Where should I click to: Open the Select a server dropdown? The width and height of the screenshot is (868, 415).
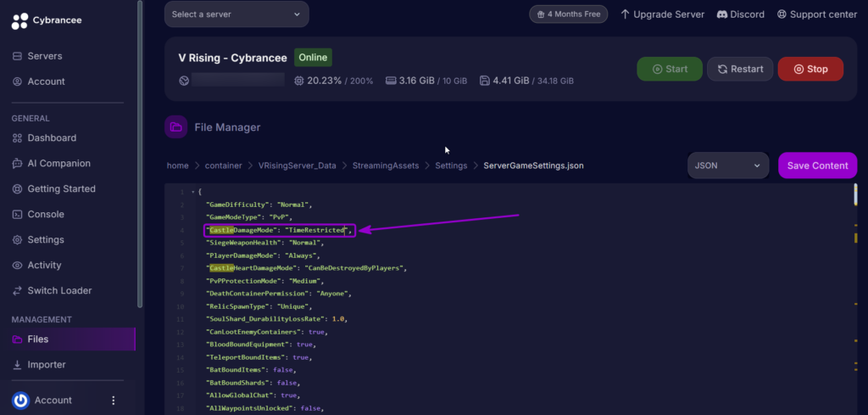click(x=236, y=14)
